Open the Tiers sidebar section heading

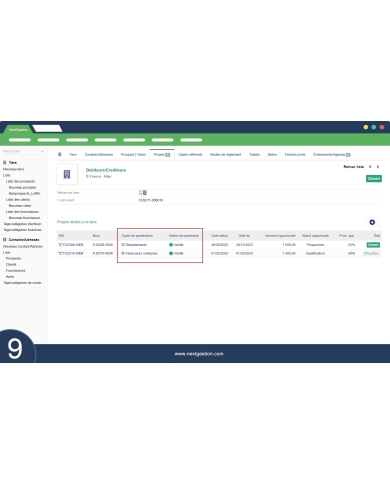click(13, 163)
